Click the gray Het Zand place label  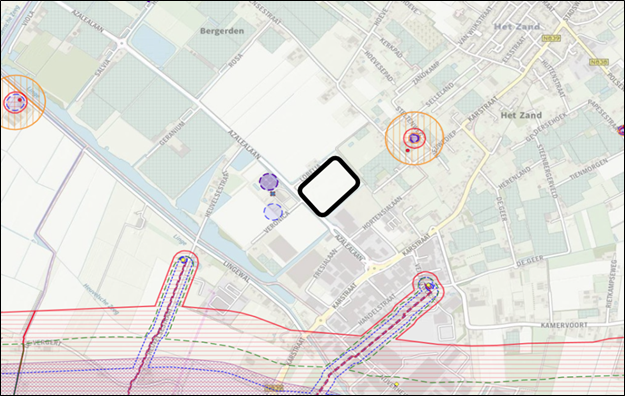521,115
